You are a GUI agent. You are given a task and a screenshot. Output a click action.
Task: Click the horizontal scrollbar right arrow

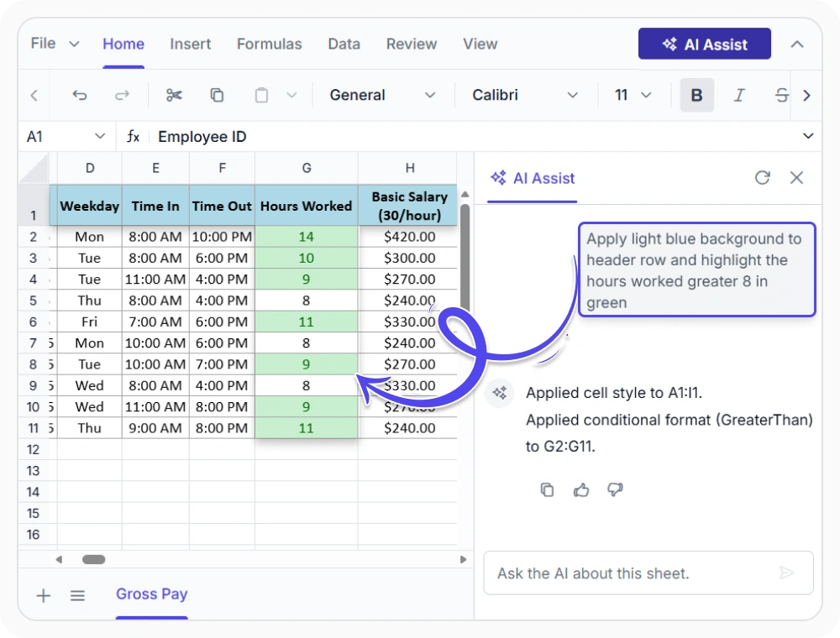point(463,560)
